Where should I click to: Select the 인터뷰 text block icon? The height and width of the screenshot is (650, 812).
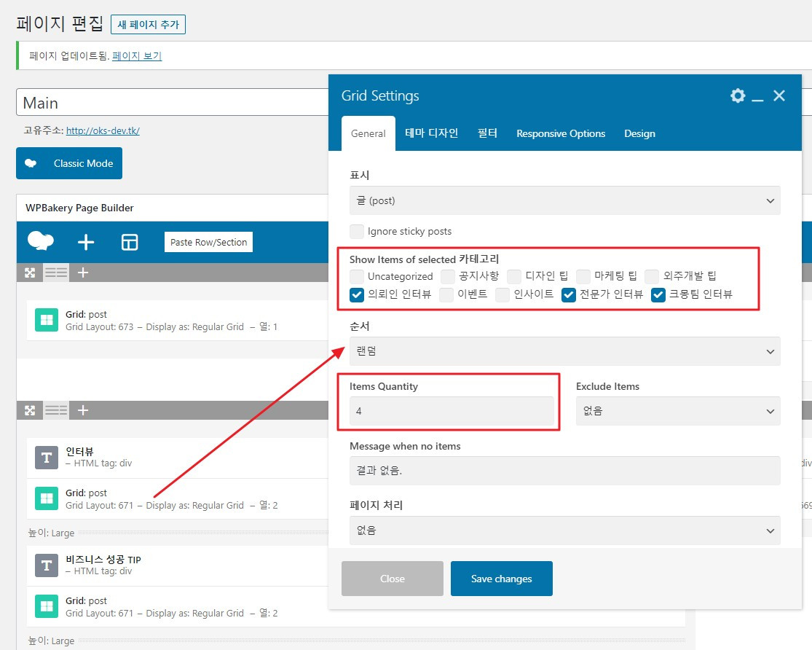pos(47,458)
